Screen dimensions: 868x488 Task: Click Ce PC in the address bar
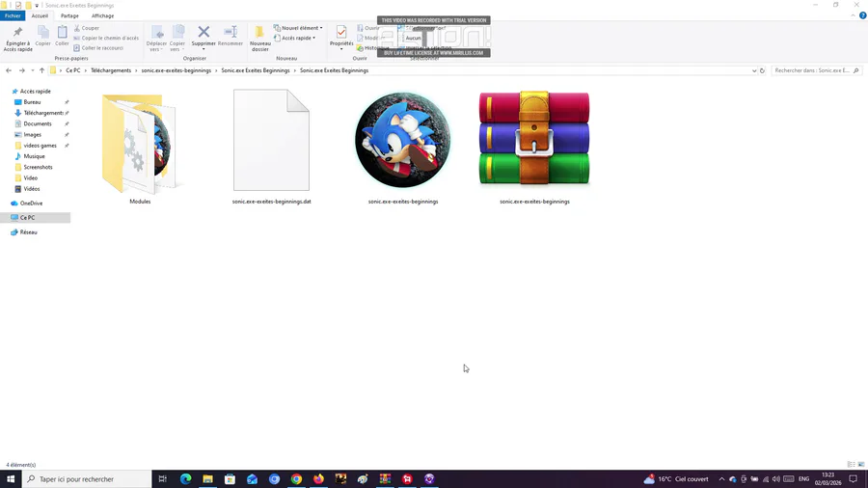click(73, 70)
